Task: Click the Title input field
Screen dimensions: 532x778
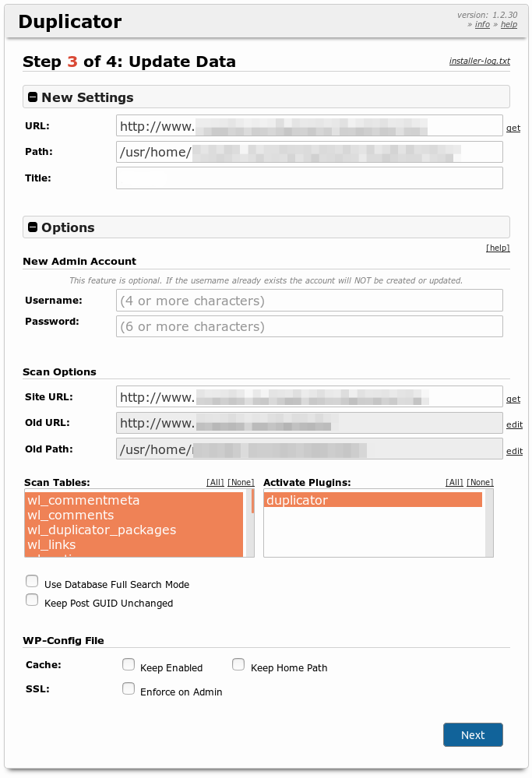Action: click(309, 178)
